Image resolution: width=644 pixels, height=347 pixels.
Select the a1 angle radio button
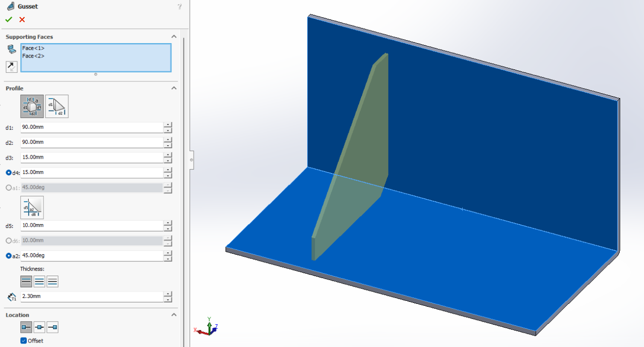click(8, 188)
